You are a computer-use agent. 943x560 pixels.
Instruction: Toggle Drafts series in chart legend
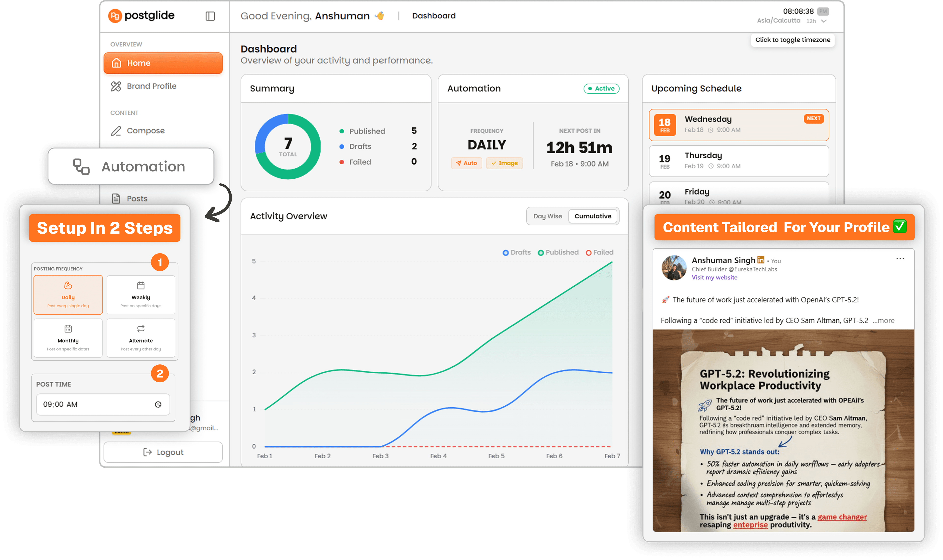[516, 253]
